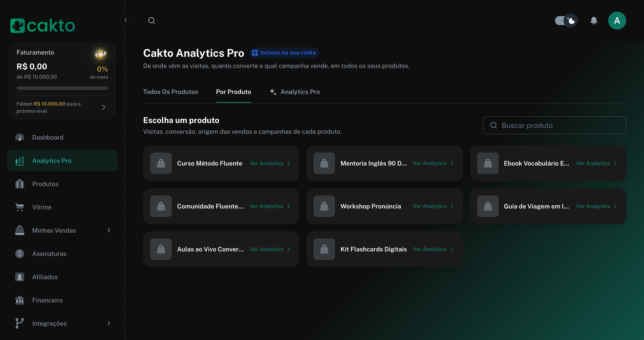Expand the Minhas Vendas submenu chevron
644x340 pixels.
[109, 230]
